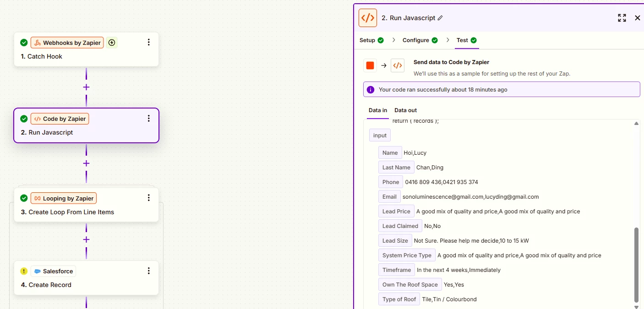Select the 4. Create Record step card
Image resolution: width=644 pixels, height=309 pixels.
click(86, 278)
